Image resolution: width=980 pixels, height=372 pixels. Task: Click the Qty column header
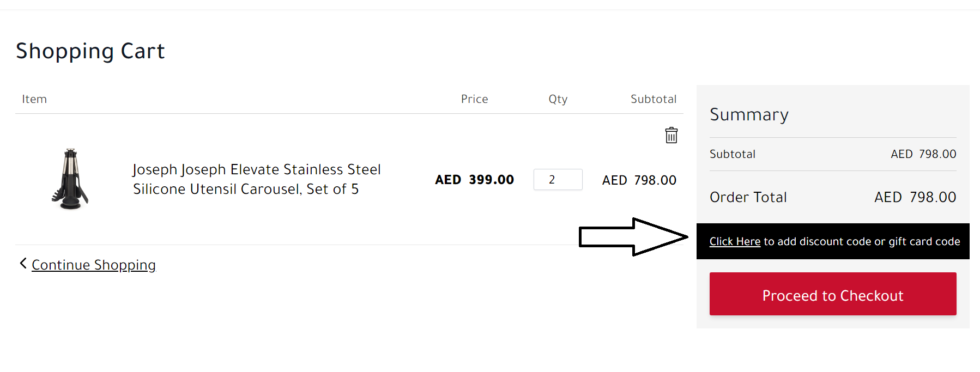coord(558,99)
